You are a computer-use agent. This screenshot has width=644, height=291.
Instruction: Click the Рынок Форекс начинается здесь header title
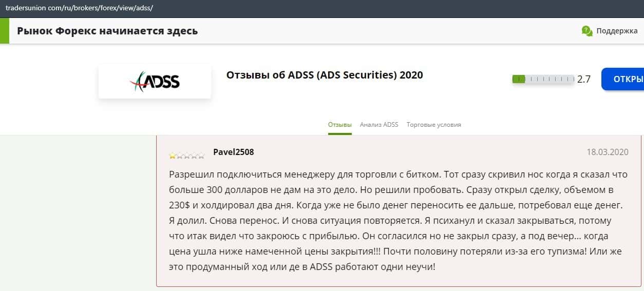coord(107,31)
